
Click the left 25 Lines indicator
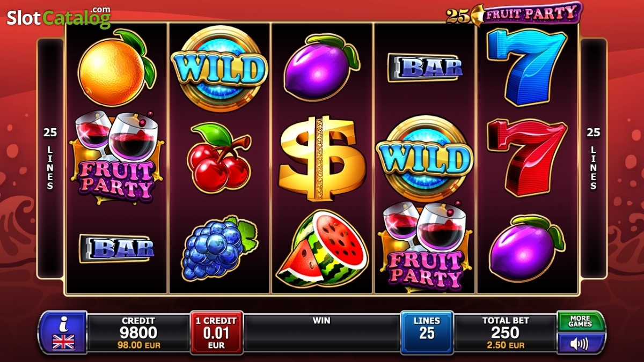[50, 158]
